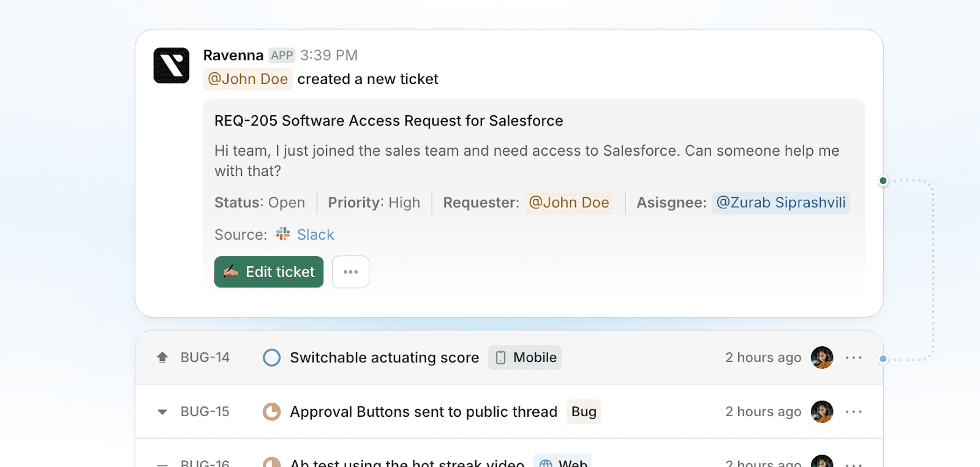980x467 pixels.
Task: Click the Priority: High field
Action: click(x=374, y=203)
